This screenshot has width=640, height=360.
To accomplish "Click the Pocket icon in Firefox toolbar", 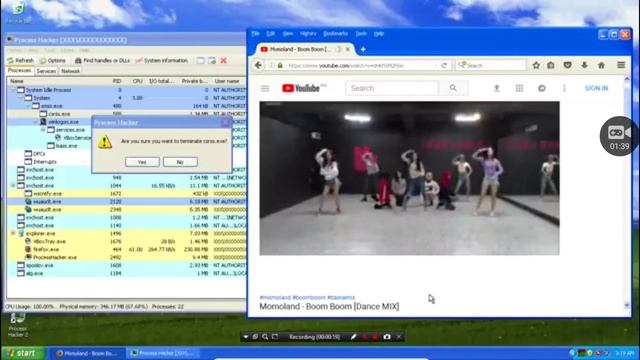I will 567,65.
